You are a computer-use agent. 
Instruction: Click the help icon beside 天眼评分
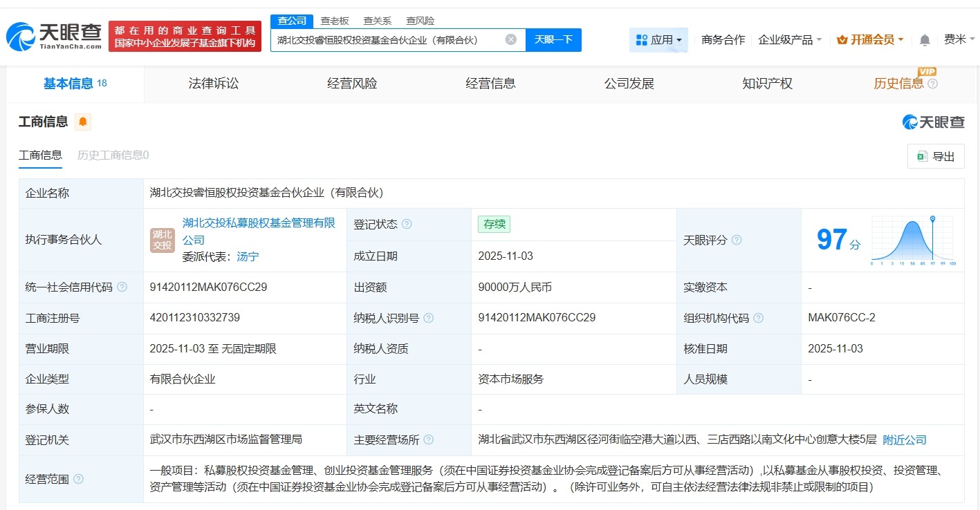(737, 240)
